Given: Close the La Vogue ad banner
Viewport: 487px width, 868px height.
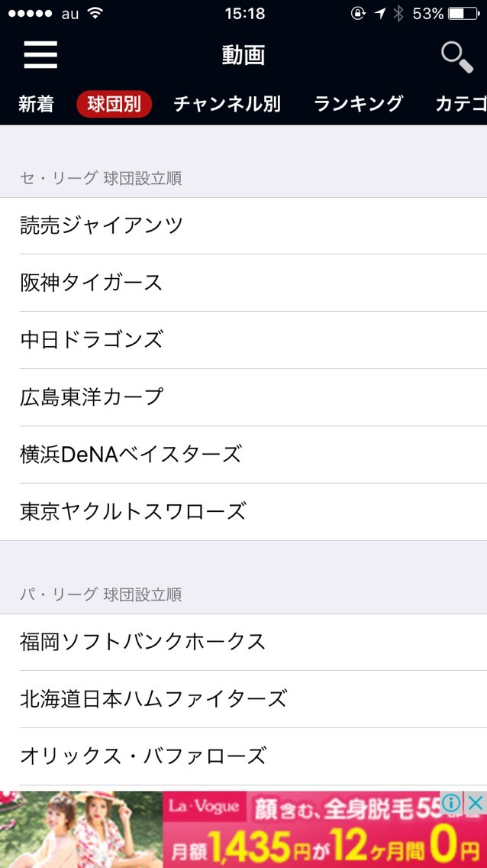Looking at the screenshot, I should tap(476, 802).
